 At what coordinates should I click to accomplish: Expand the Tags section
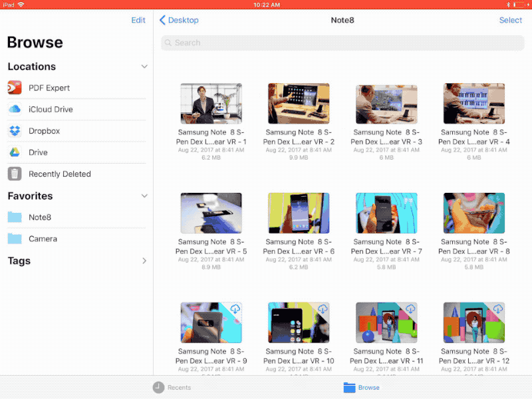(144, 261)
